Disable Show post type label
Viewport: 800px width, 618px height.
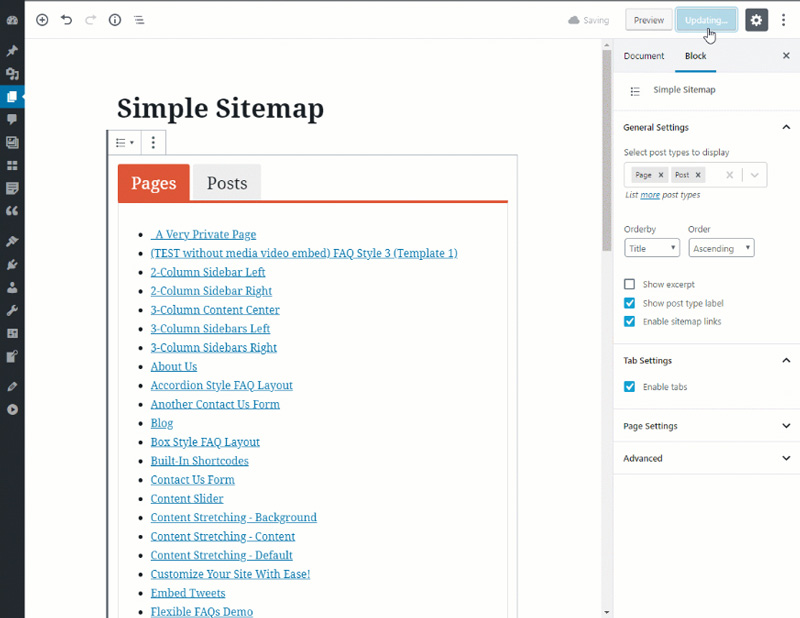pyautogui.click(x=630, y=303)
